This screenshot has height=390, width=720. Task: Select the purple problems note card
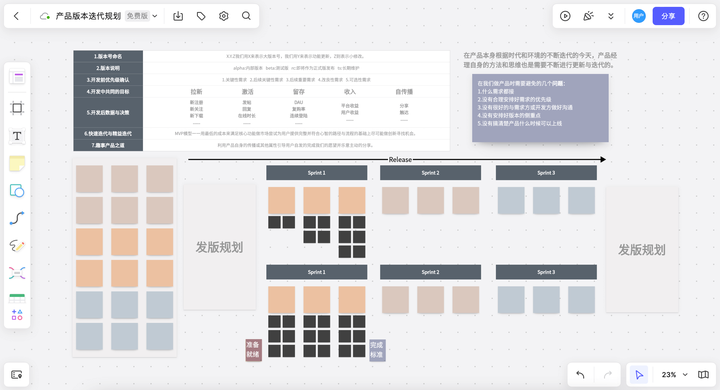point(540,108)
